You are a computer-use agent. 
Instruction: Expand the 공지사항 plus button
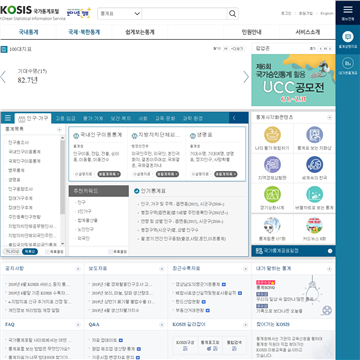coord(78,269)
